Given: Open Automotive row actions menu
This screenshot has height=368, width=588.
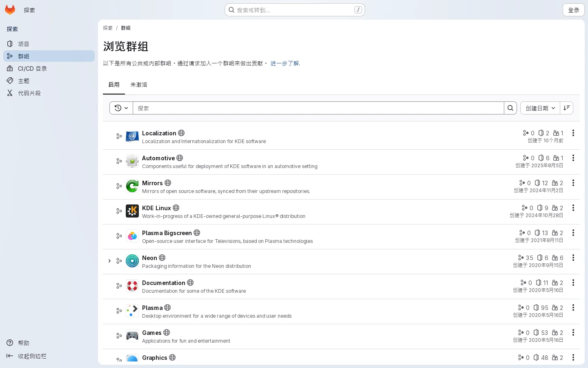Looking at the screenshot, I should 573,158.
